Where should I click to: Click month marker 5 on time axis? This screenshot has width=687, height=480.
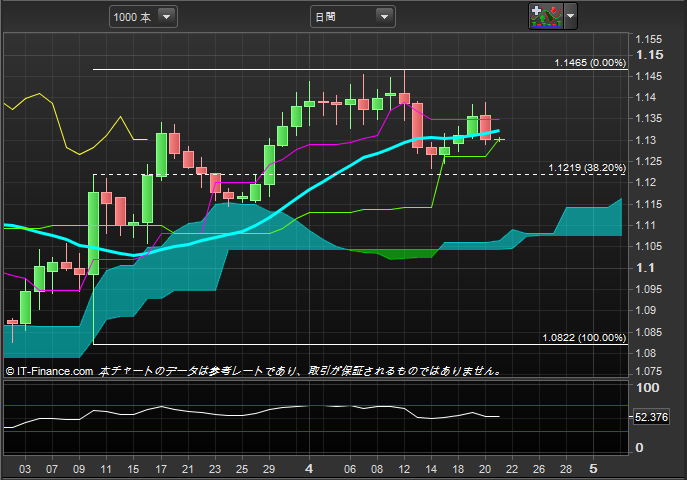tap(593, 469)
